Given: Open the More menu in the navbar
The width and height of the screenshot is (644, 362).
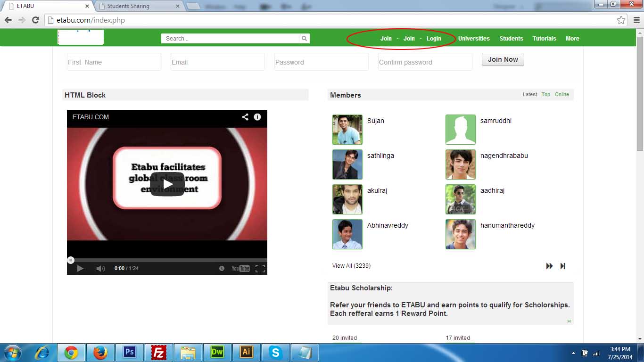Looking at the screenshot, I should click(572, 39).
